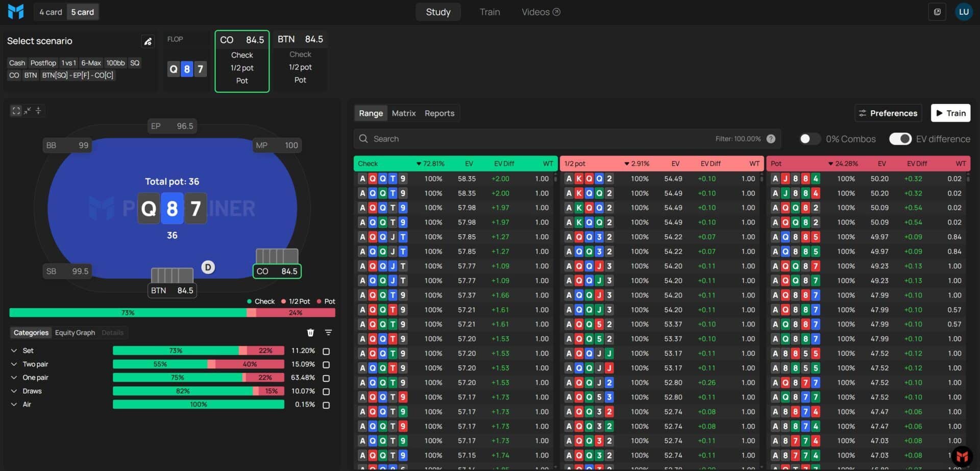Click the filter help question mark
Viewport: 980px width, 471px height.
[x=771, y=139]
